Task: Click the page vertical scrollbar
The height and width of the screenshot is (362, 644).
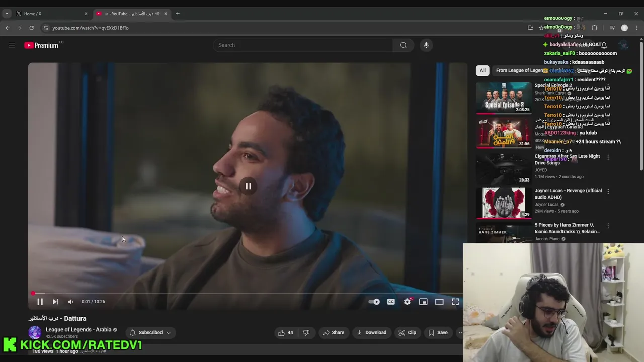Action: pyautogui.click(x=641, y=106)
